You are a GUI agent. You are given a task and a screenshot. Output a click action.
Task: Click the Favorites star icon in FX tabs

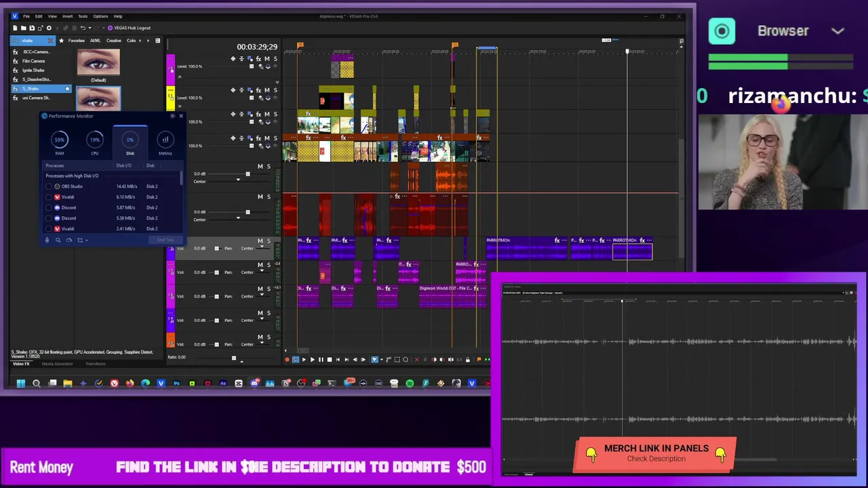61,41
